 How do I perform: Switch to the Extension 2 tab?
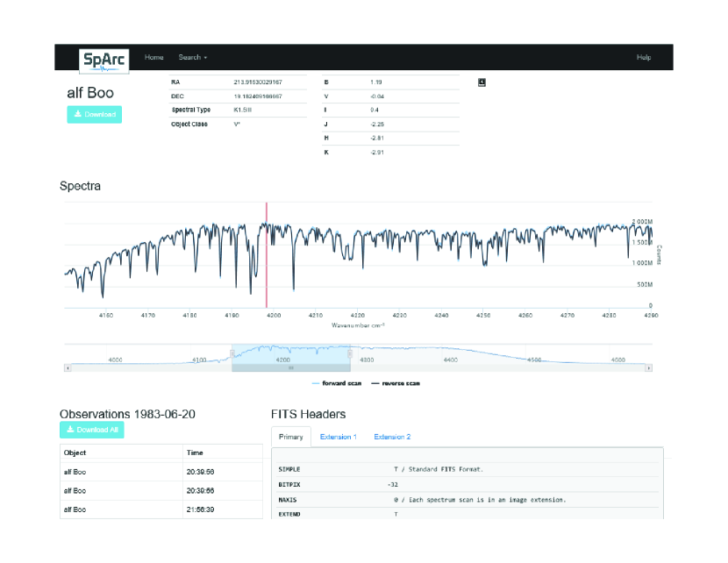click(392, 437)
